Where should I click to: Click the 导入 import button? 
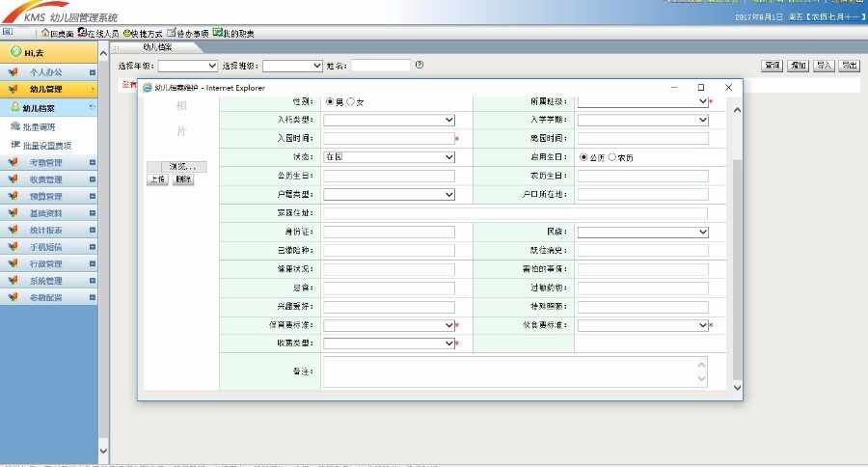[x=824, y=66]
